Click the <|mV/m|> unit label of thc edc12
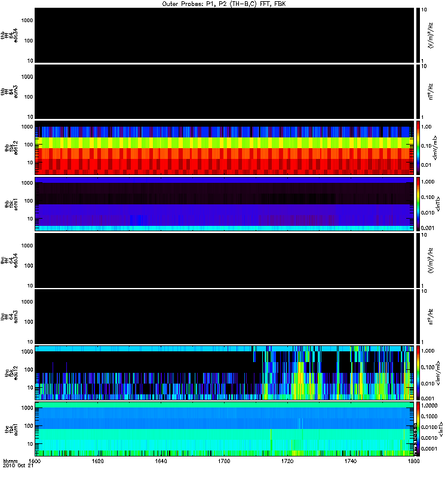This screenshot has width=448, height=478. point(438,373)
